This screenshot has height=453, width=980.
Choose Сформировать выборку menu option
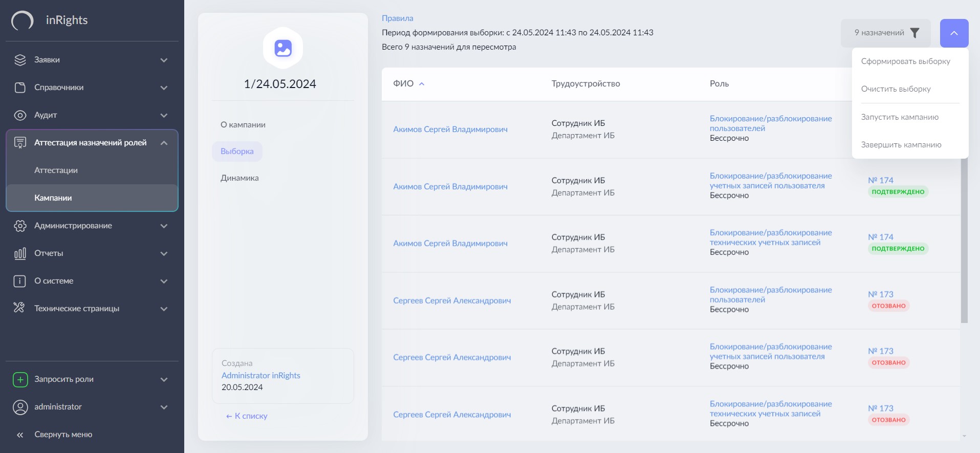pos(905,61)
